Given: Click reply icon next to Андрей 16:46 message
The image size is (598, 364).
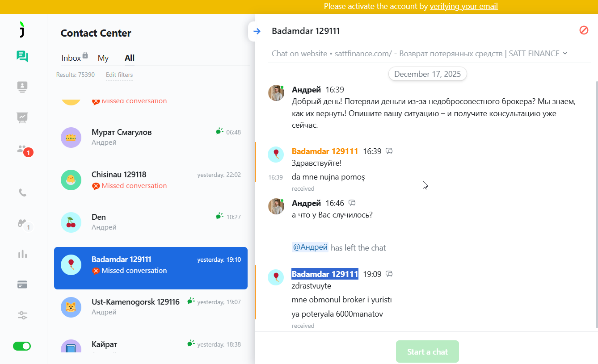Looking at the screenshot, I should 352,203.
